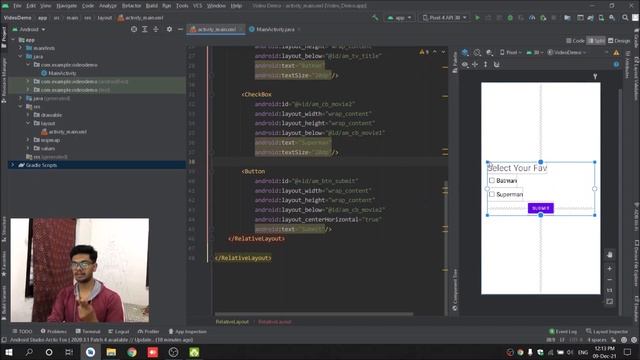Image resolution: width=640 pixels, height=360 pixels.
Task: Collapse all in project panel toolbar
Action: click(x=156, y=29)
